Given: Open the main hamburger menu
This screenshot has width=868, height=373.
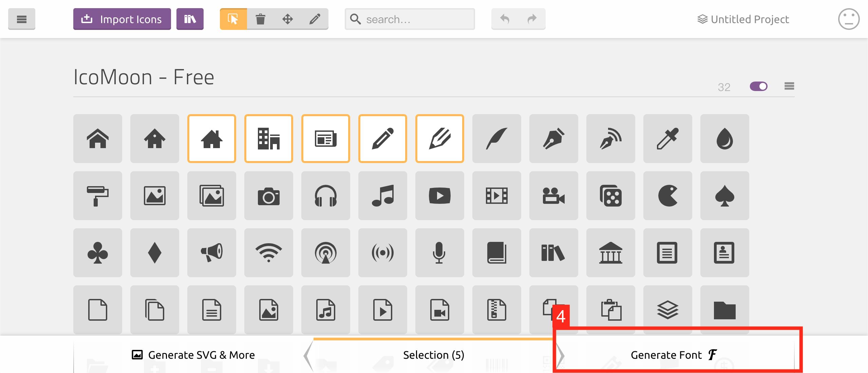Looking at the screenshot, I should [x=21, y=19].
